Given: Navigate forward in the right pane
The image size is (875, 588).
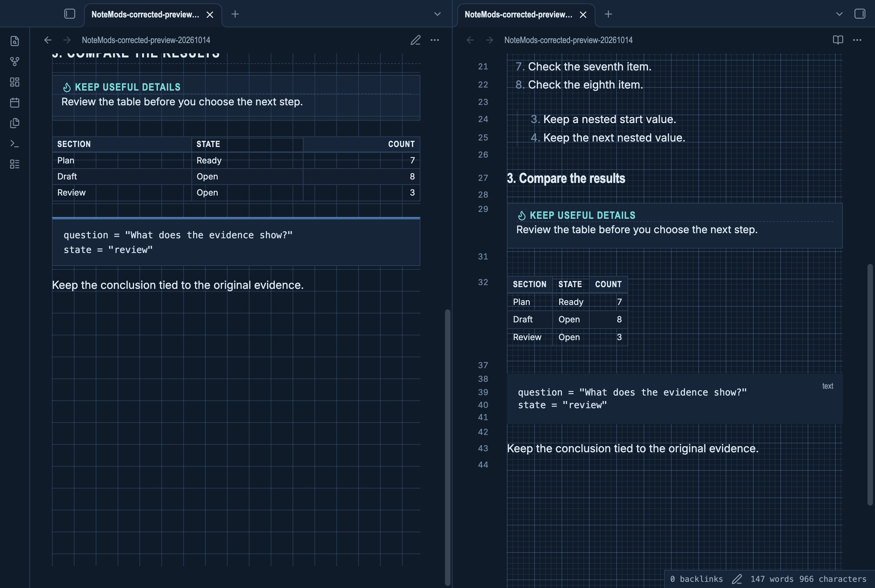Looking at the screenshot, I should 489,40.
